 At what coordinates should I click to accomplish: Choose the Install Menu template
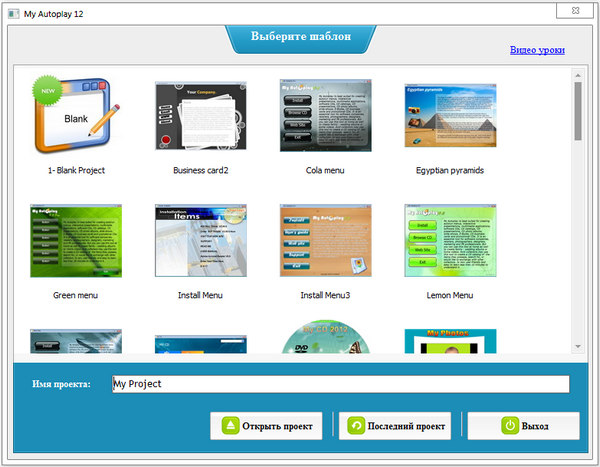coord(201,242)
